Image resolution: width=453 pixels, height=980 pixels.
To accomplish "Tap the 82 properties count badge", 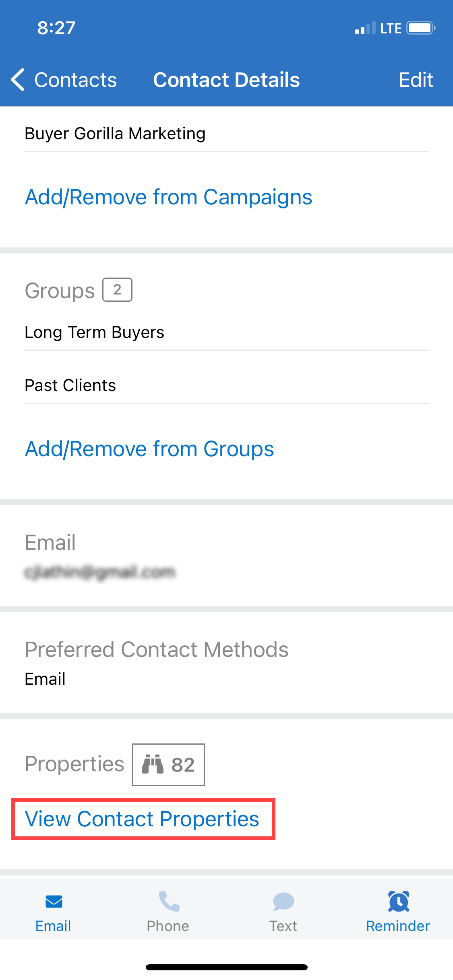I will pos(168,764).
